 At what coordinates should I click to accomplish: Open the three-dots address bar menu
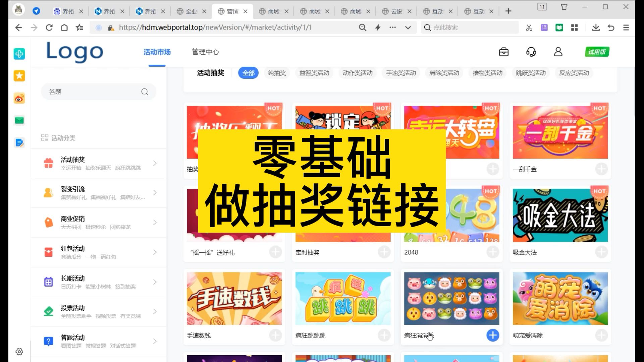(392, 27)
